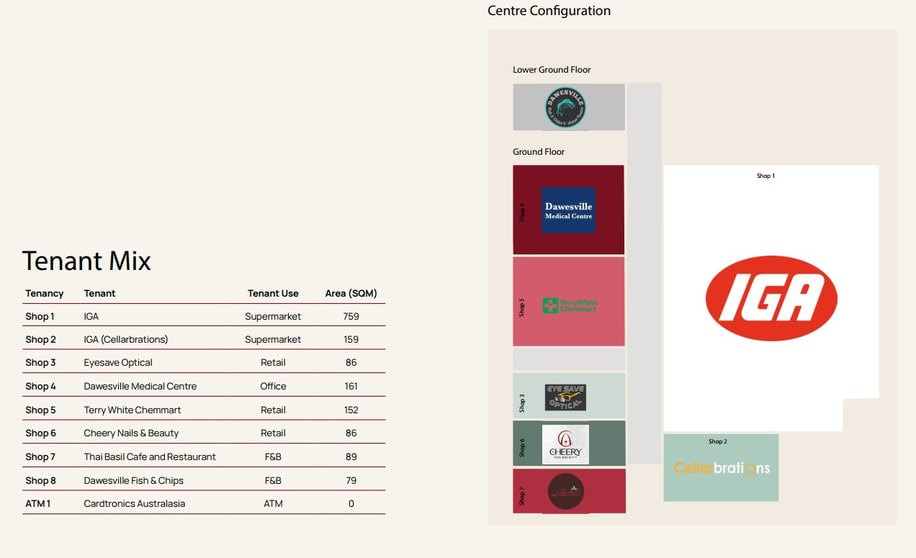Select Terry White Chemmart table entry
The width and height of the screenshot is (916, 558).
click(132, 410)
